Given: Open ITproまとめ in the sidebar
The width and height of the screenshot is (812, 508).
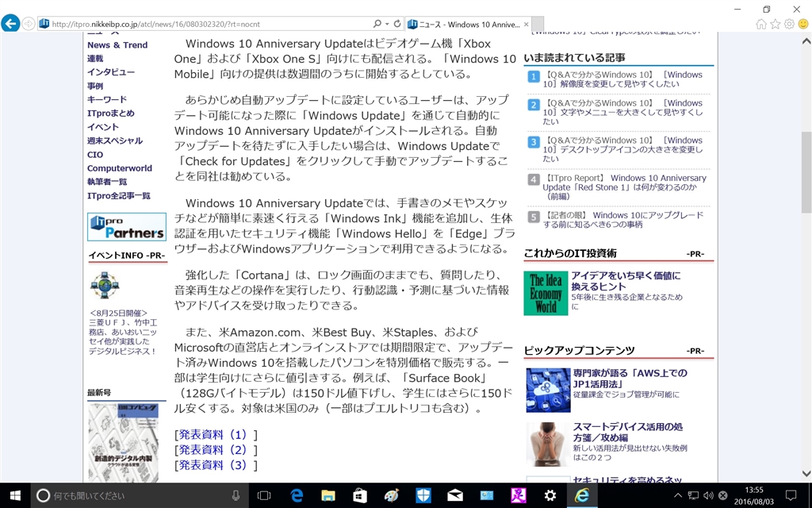Looking at the screenshot, I should (x=110, y=113).
